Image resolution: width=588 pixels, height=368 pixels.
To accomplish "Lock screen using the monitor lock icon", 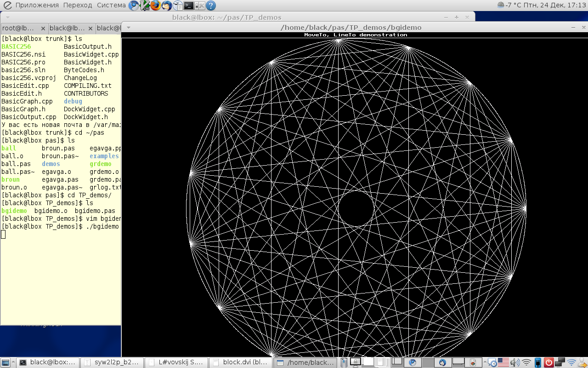I will click(355, 362).
